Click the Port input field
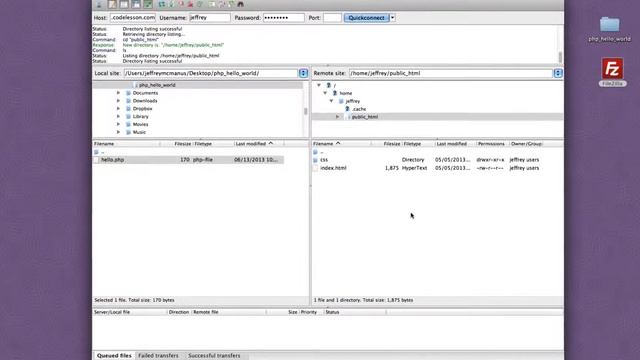The width and height of the screenshot is (640, 360). coord(332,18)
